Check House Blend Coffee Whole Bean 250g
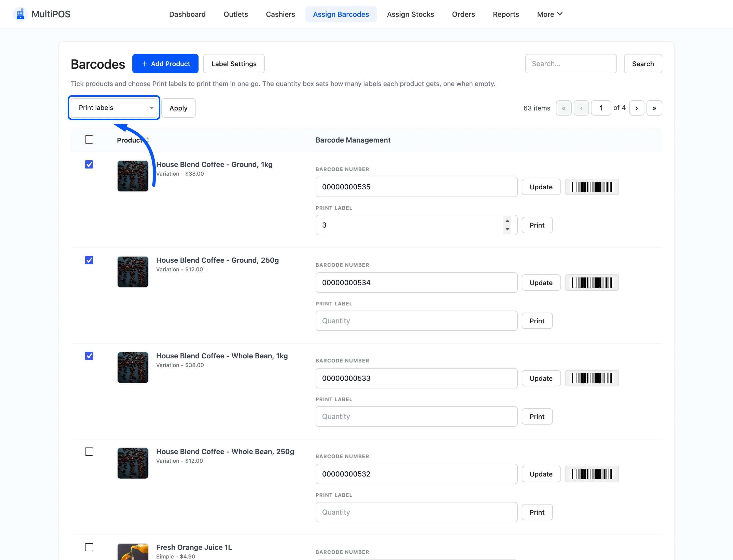Image resolution: width=733 pixels, height=560 pixels. [89, 451]
